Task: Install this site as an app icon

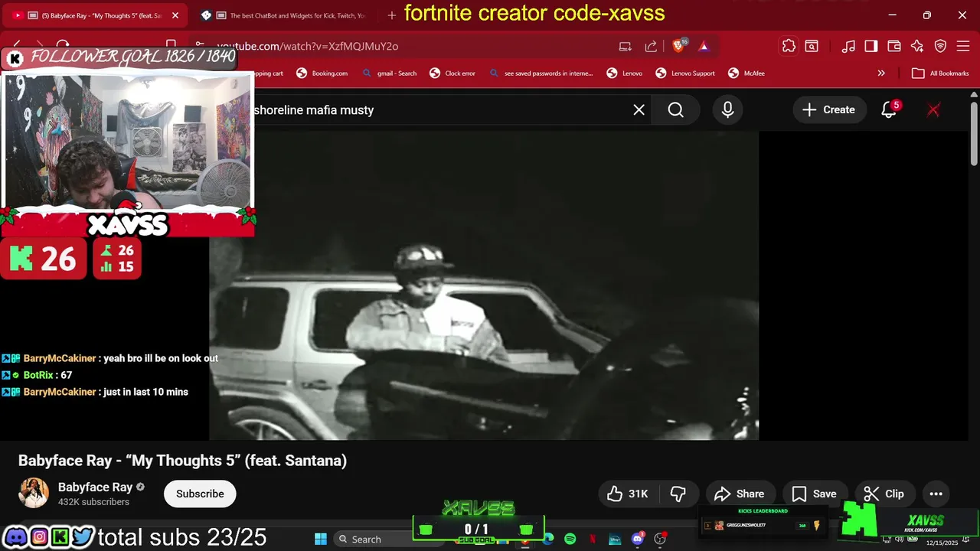Action: (626, 46)
